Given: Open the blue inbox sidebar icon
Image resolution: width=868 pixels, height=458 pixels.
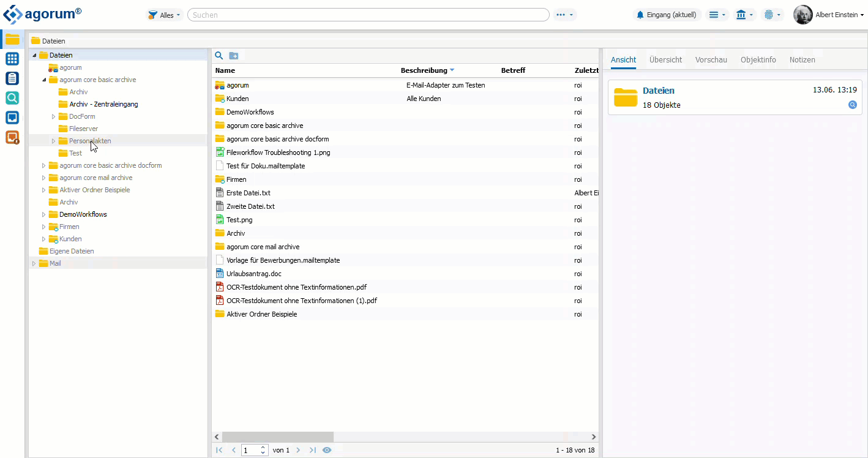Looking at the screenshot, I should 12,118.
